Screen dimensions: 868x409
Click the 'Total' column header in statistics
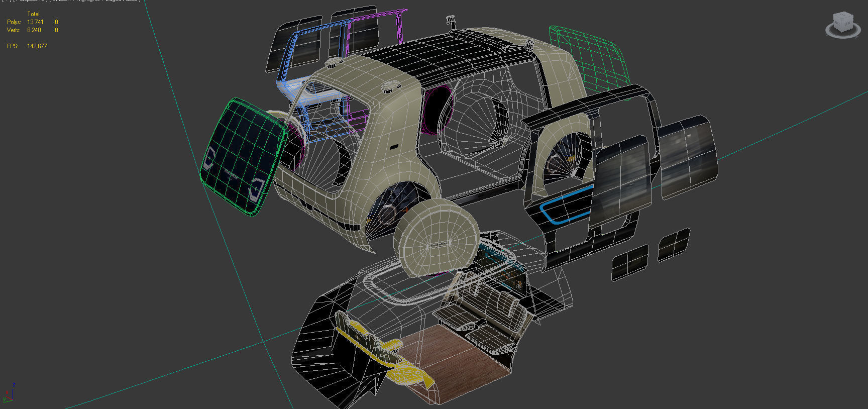pos(33,14)
